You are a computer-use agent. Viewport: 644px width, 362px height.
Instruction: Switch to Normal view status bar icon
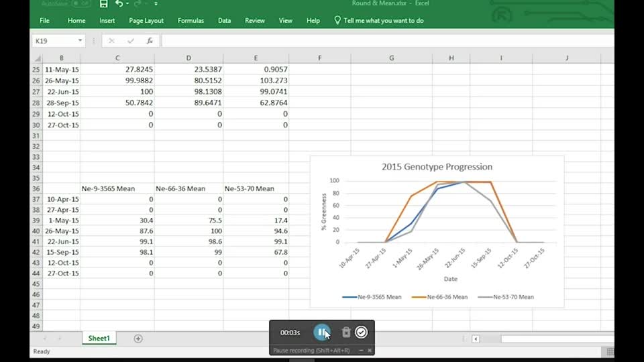[610, 351]
